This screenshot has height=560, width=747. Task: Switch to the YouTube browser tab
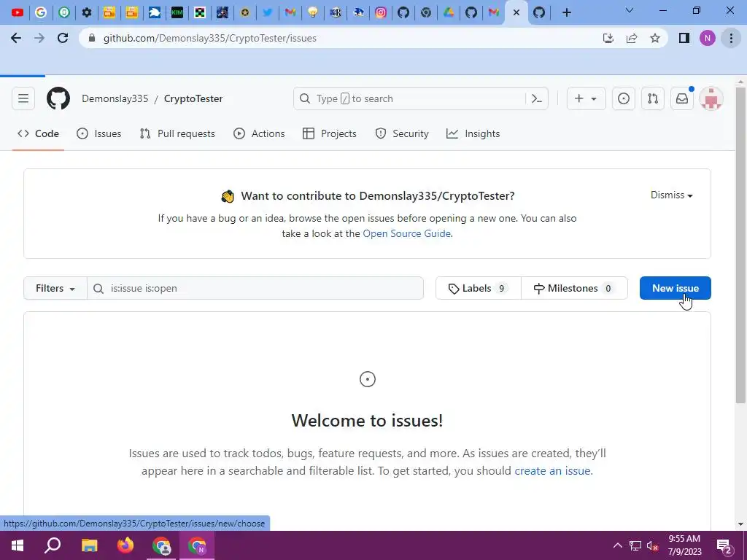click(x=18, y=12)
